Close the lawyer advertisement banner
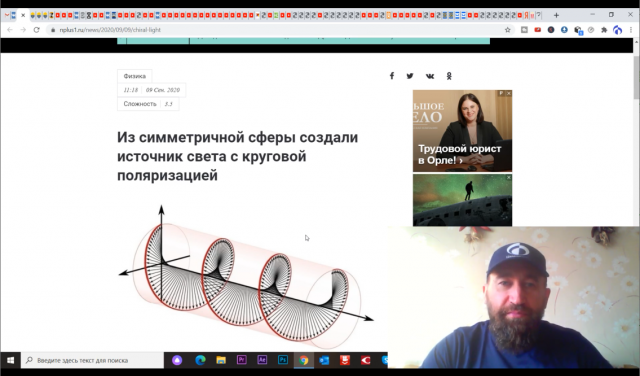The height and width of the screenshot is (376, 640). pos(509,93)
